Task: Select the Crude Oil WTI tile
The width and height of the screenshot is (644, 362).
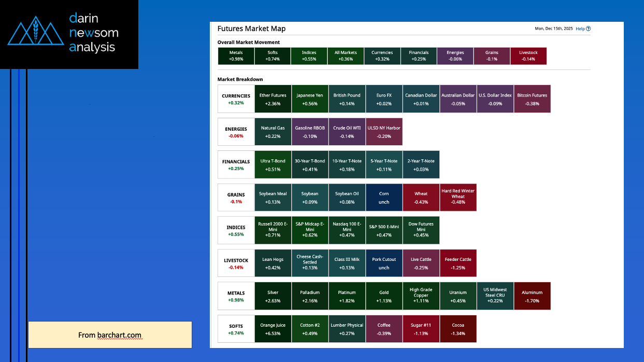Action: click(347, 132)
